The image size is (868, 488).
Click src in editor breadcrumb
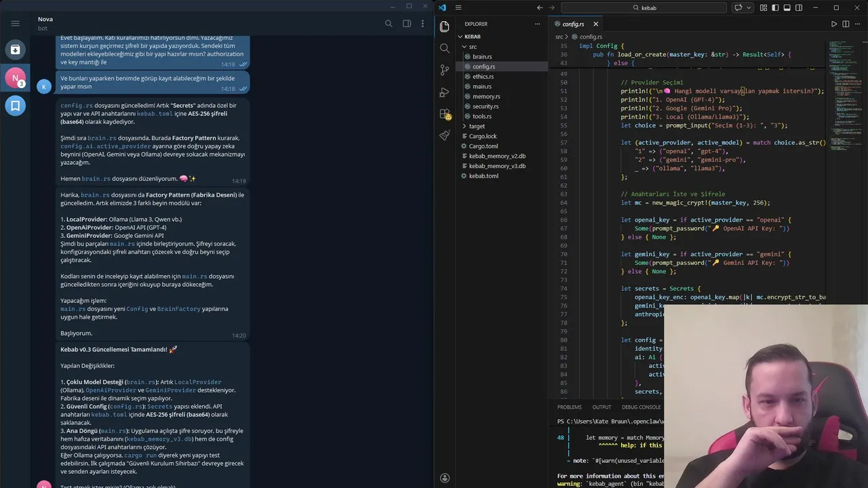tap(559, 37)
